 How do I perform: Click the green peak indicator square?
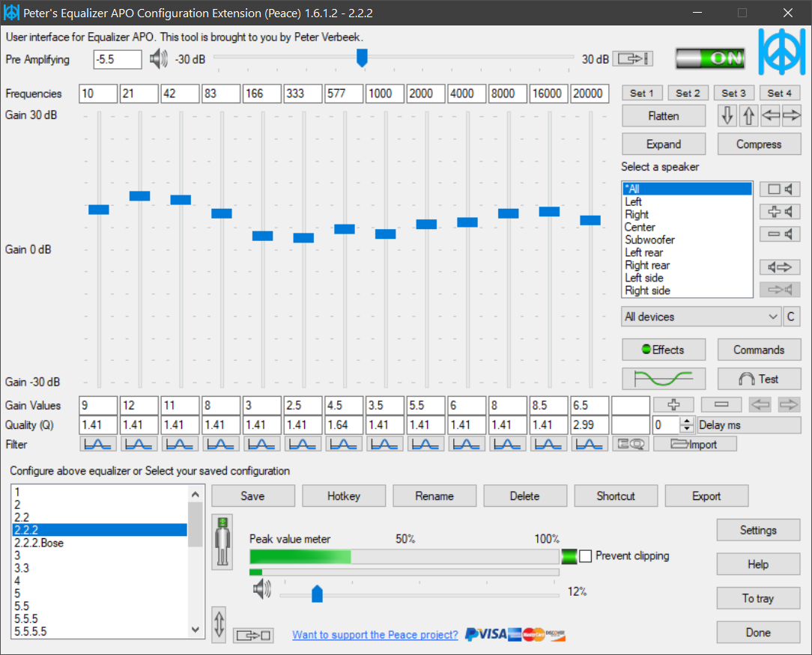click(569, 556)
